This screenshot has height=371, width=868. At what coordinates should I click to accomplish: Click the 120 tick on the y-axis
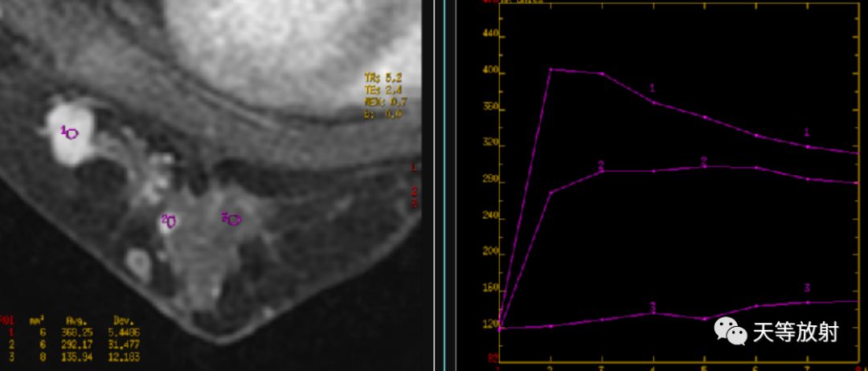click(489, 325)
